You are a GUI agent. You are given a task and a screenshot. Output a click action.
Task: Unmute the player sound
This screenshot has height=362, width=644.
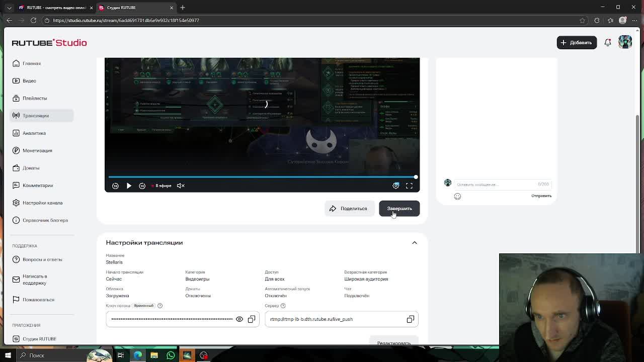pyautogui.click(x=181, y=186)
